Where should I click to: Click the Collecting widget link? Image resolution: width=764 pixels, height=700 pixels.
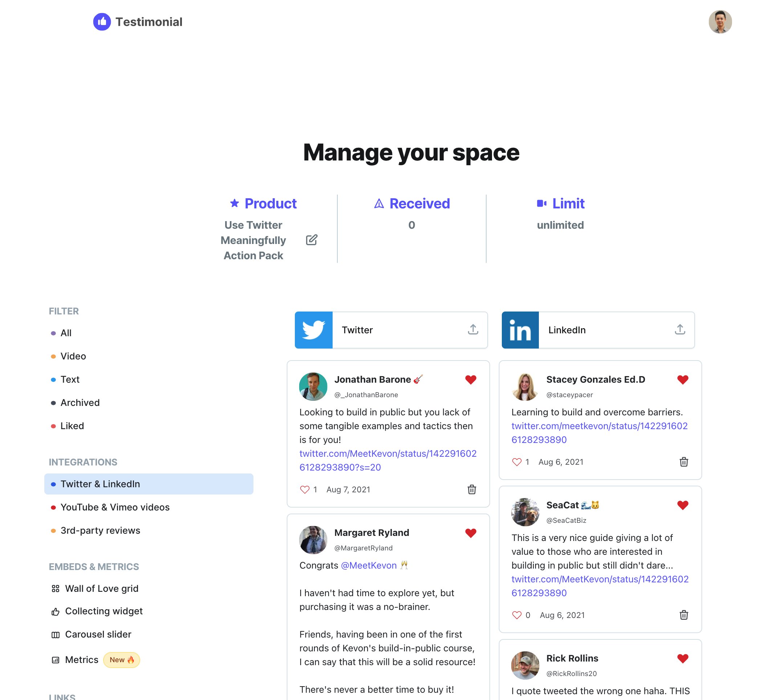[102, 610]
